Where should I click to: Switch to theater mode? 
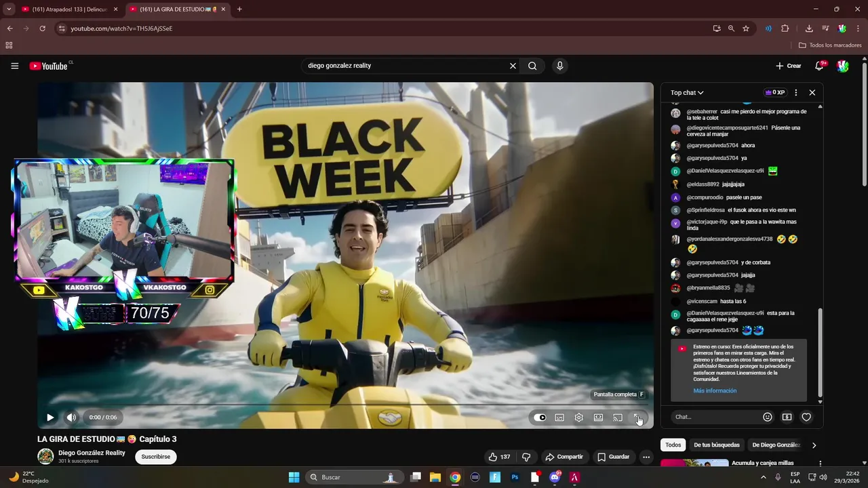point(598,418)
